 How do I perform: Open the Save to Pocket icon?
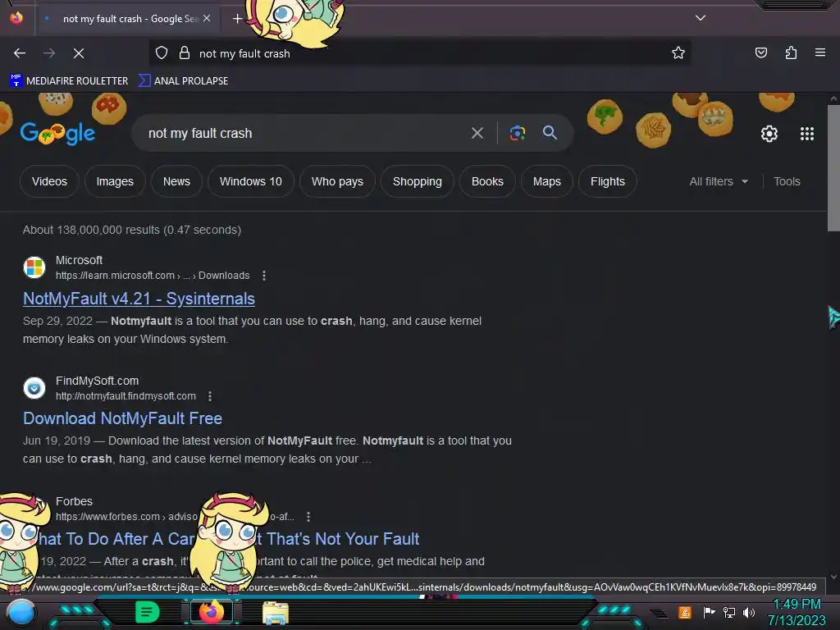760,52
